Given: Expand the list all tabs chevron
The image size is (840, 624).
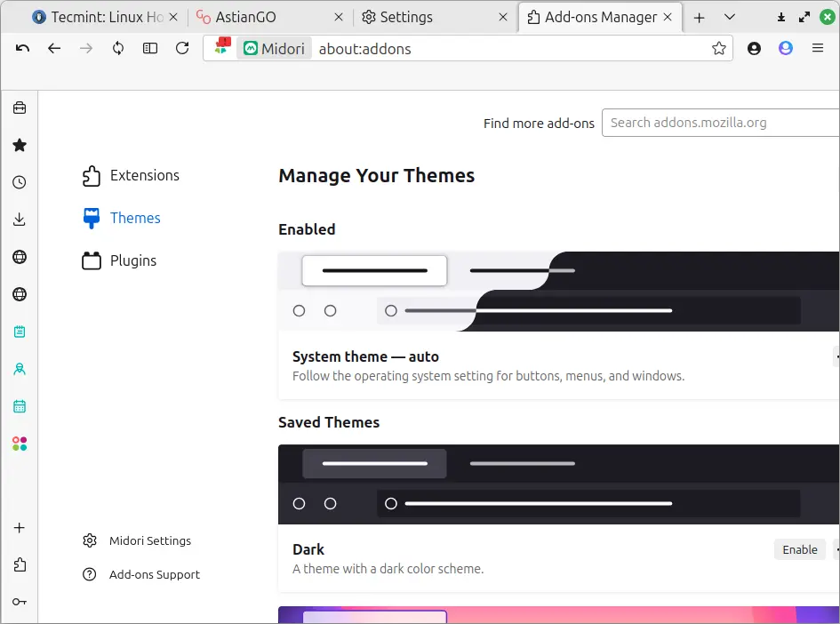Looking at the screenshot, I should point(729,17).
